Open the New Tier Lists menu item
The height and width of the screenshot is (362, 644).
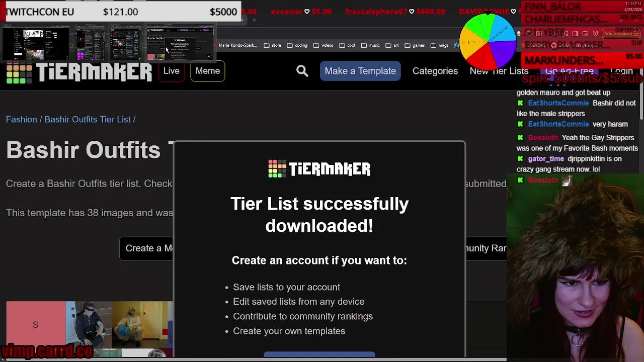499,71
